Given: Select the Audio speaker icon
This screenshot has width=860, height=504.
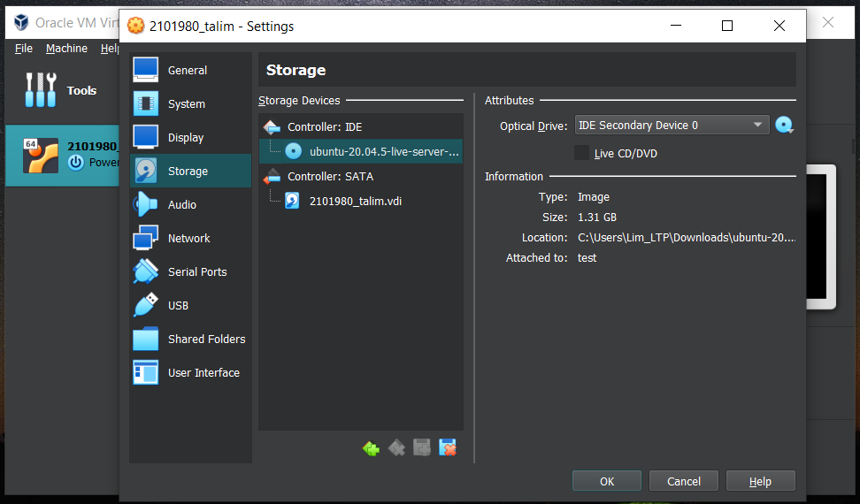Looking at the screenshot, I should tap(145, 205).
